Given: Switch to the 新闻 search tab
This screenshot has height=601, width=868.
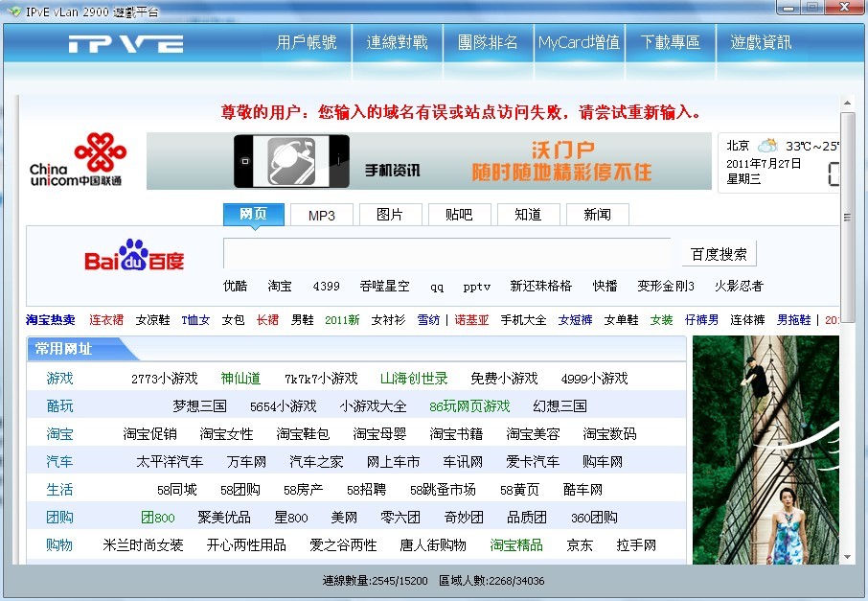Looking at the screenshot, I should tap(597, 215).
